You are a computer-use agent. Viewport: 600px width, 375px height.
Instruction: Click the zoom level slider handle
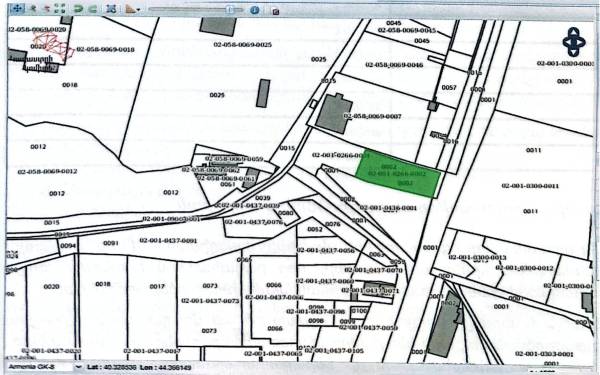230,10
